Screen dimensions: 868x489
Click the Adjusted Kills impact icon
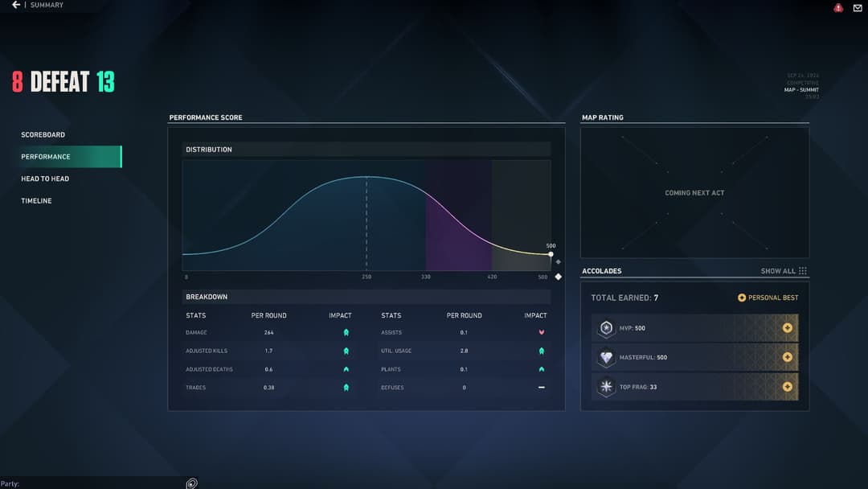[x=346, y=351]
